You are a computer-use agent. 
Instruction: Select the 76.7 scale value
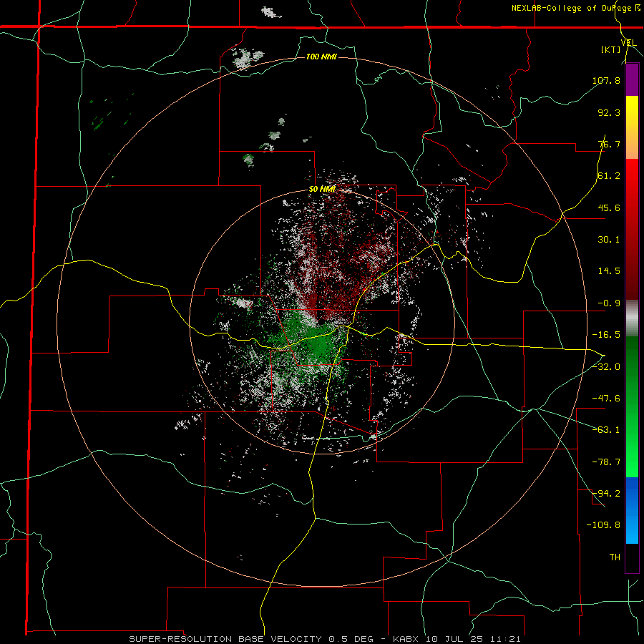pos(609,144)
